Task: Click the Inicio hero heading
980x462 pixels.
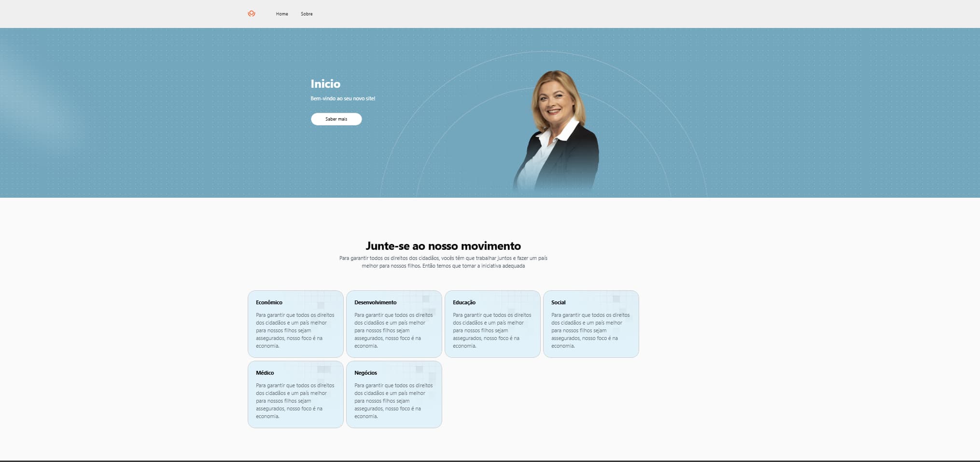Action: click(325, 84)
